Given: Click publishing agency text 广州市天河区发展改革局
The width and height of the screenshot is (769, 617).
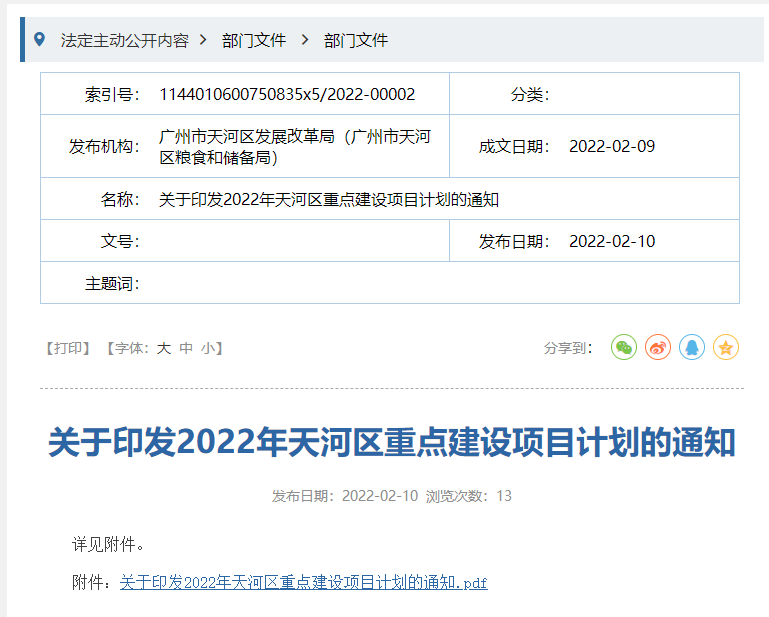Looking at the screenshot, I should pos(247,136).
